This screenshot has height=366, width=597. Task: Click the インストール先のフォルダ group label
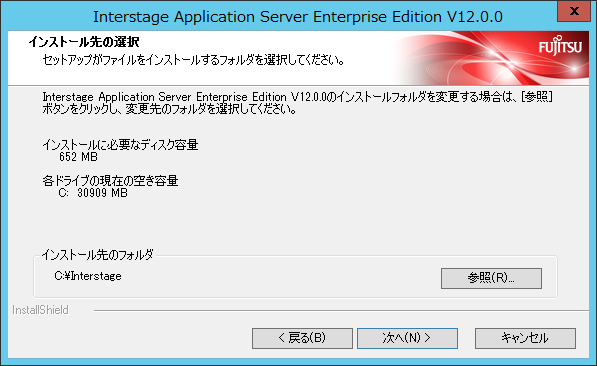click(97, 254)
